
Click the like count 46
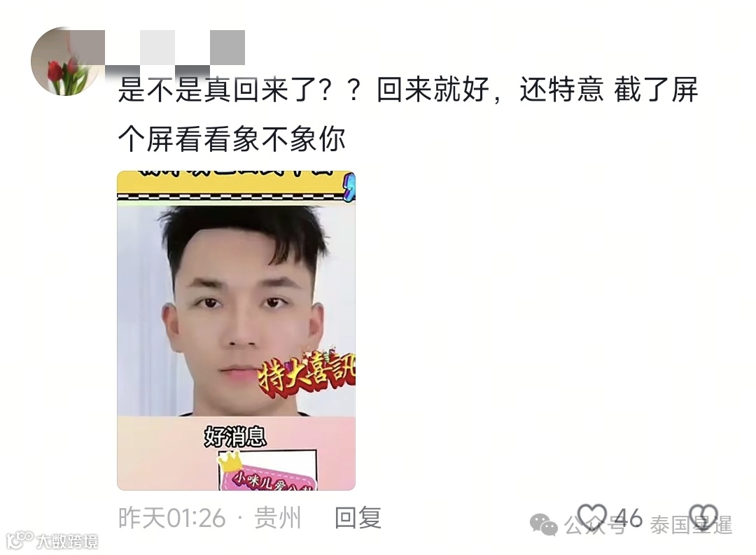point(628,519)
